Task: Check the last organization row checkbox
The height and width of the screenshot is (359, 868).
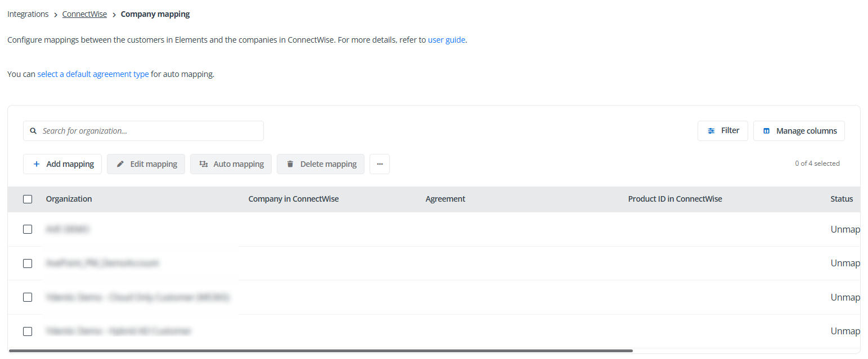Action: tap(28, 331)
